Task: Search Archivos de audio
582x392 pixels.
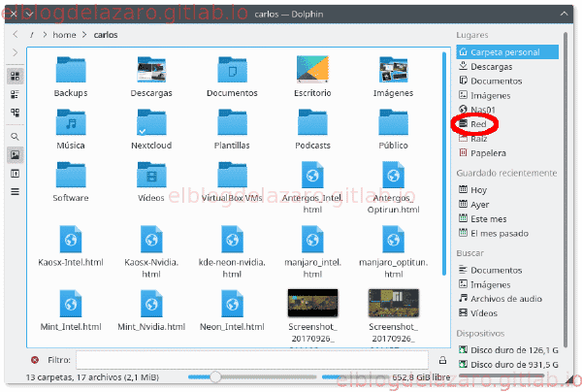Action: tap(507, 299)
